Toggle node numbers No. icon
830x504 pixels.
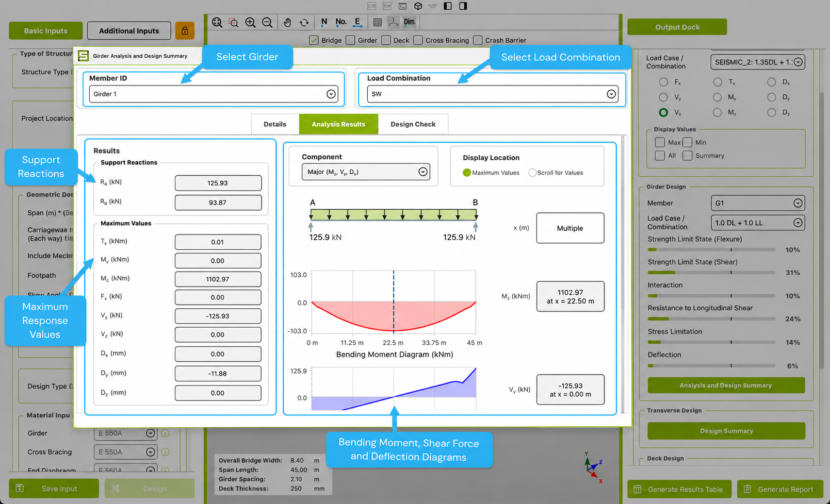click(340, 22)
